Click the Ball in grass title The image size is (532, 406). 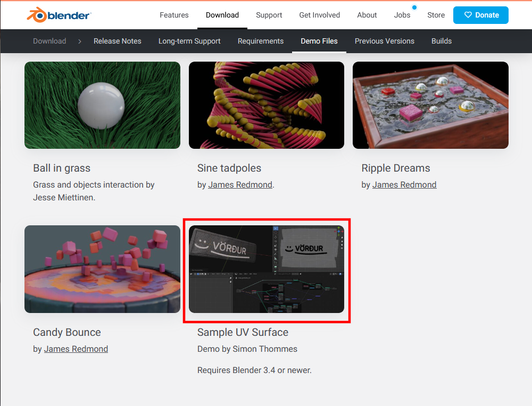tap(62, 168)
